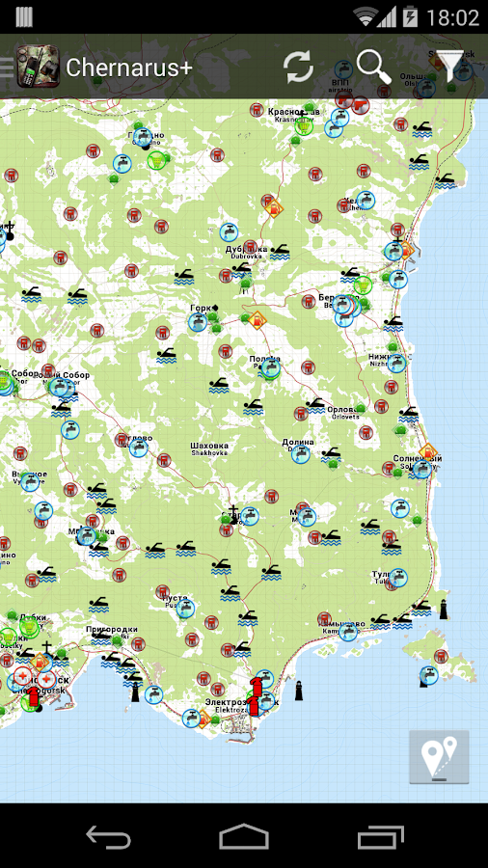Open the funnel filter icon
Viewport: 488px width, 868px height.
(x=449, y=67)
